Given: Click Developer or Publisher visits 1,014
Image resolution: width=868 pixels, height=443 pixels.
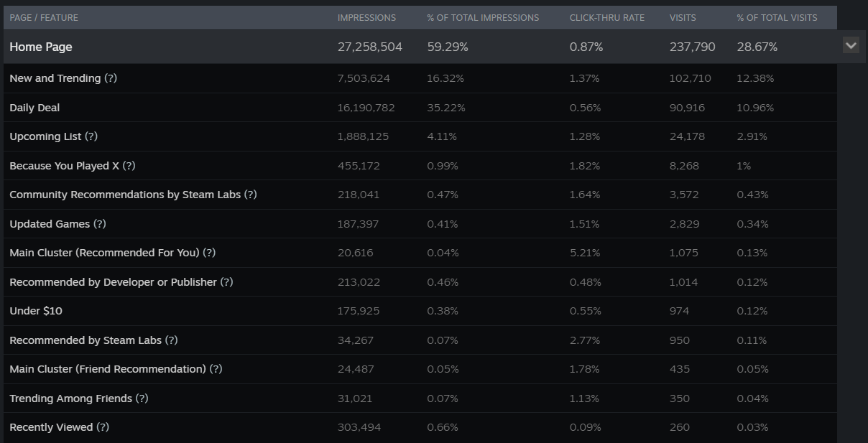Looking at the screenshot, I should pyautogui.click(x=683, y=282).
